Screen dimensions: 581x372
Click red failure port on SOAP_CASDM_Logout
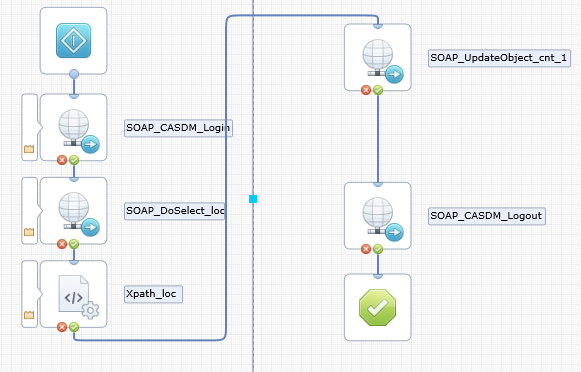click(x=366, y=249)
